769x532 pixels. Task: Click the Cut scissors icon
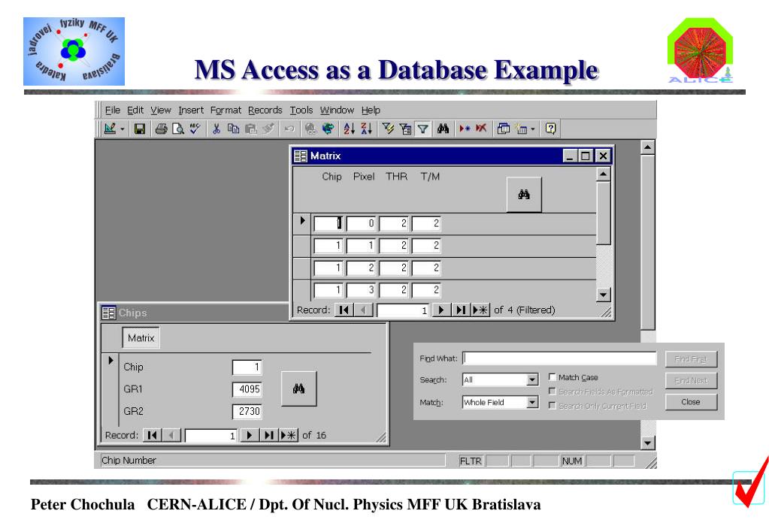216,129
